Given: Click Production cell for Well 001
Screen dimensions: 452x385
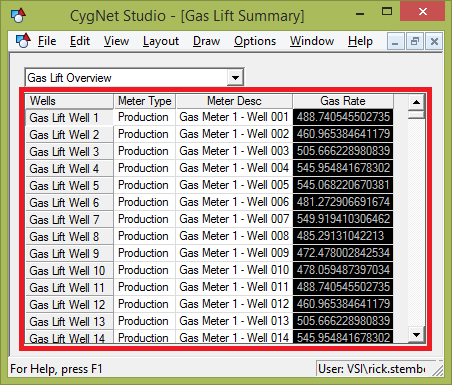Looking at the screenshot, I should (x=145, y=117).
